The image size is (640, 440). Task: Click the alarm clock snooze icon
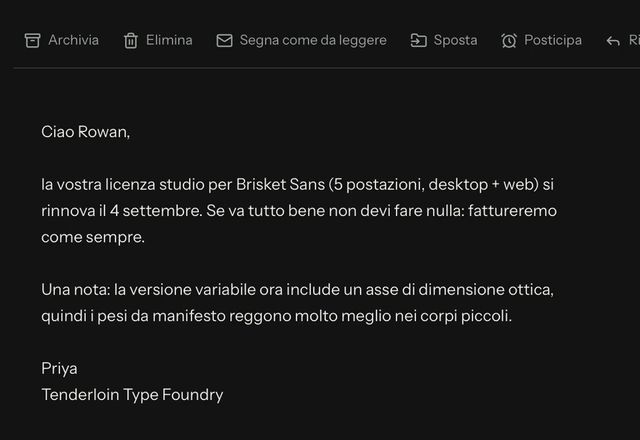[509, 40]
